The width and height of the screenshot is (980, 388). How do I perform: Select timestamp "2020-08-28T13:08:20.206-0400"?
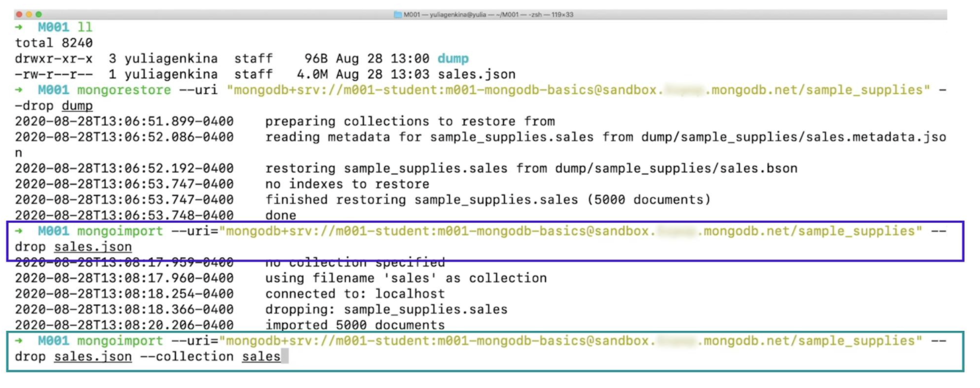tap(124, 326)
